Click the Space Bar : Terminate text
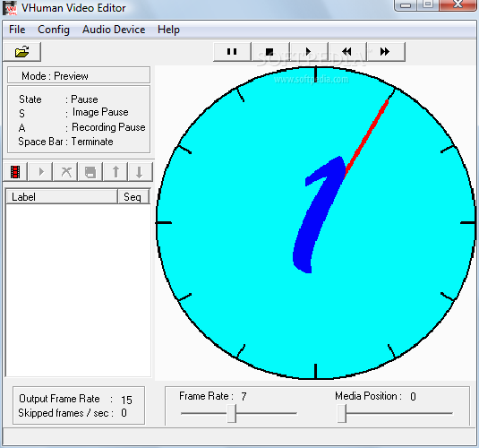479x448 pixels. [65, 142]
